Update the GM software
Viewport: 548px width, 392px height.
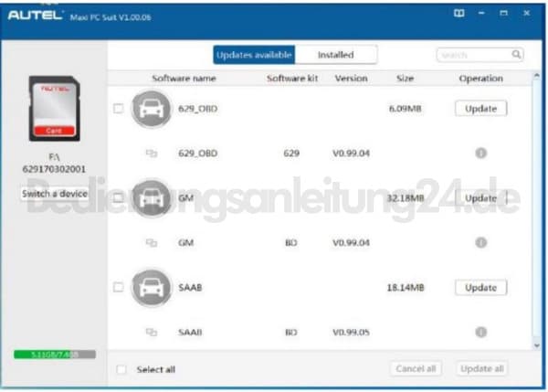[481, 198]
